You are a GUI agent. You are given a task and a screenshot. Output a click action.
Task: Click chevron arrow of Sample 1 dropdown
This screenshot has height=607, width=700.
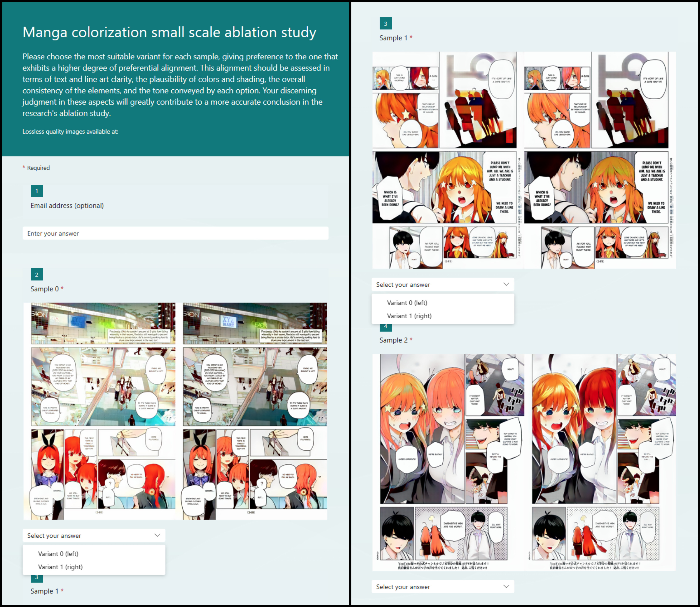click(506, 284)
